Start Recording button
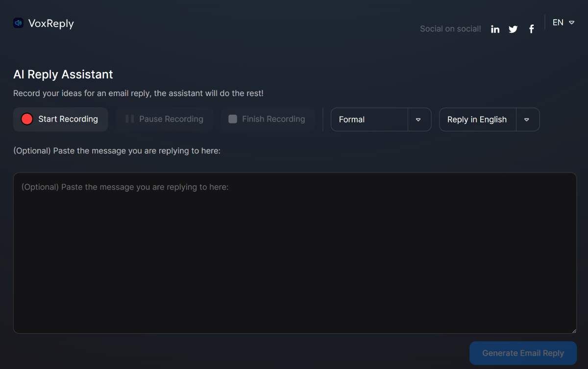 61,119
